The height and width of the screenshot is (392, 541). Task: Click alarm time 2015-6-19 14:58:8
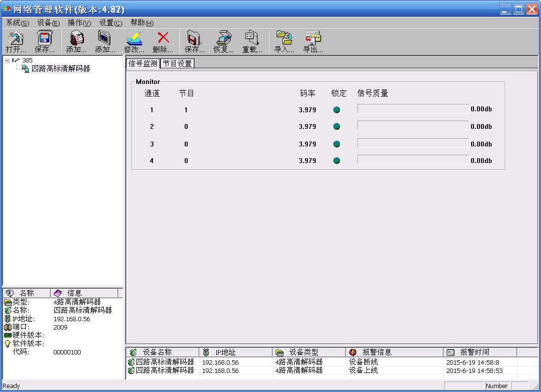[473, 362]
